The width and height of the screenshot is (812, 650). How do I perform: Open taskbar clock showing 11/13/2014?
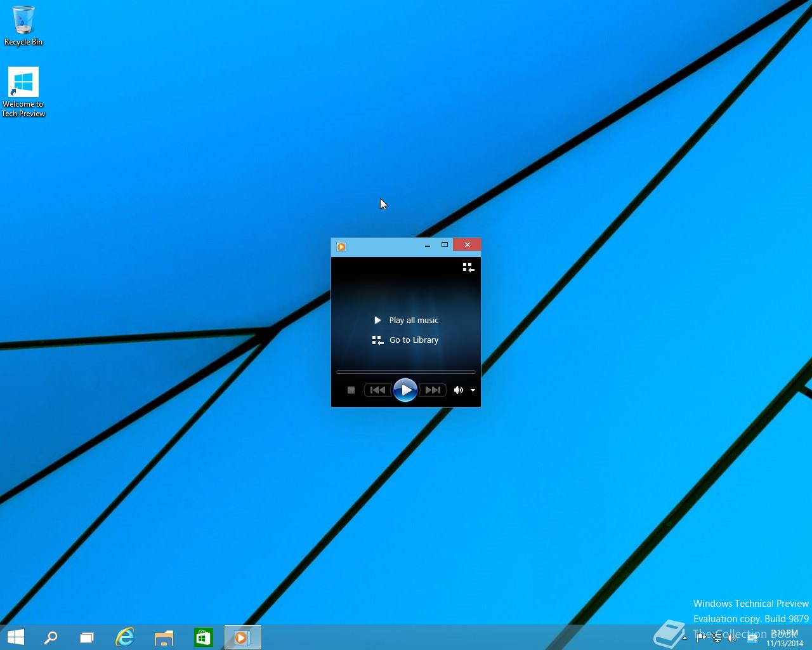785,638
